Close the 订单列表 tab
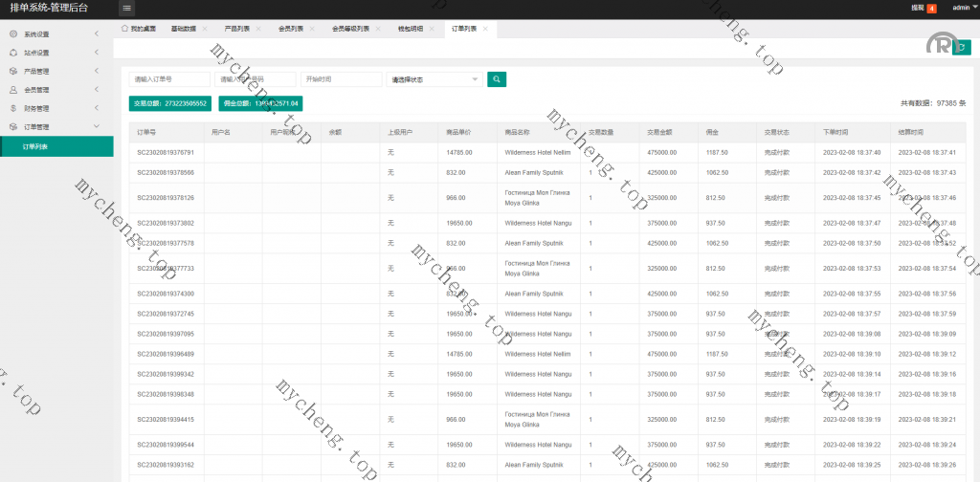980x482 pixels. coord(485,29)
